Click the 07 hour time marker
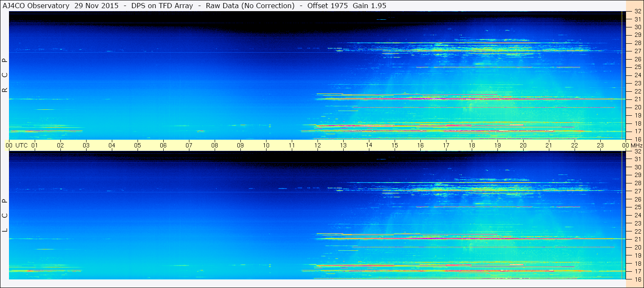 tap(189, 145)
